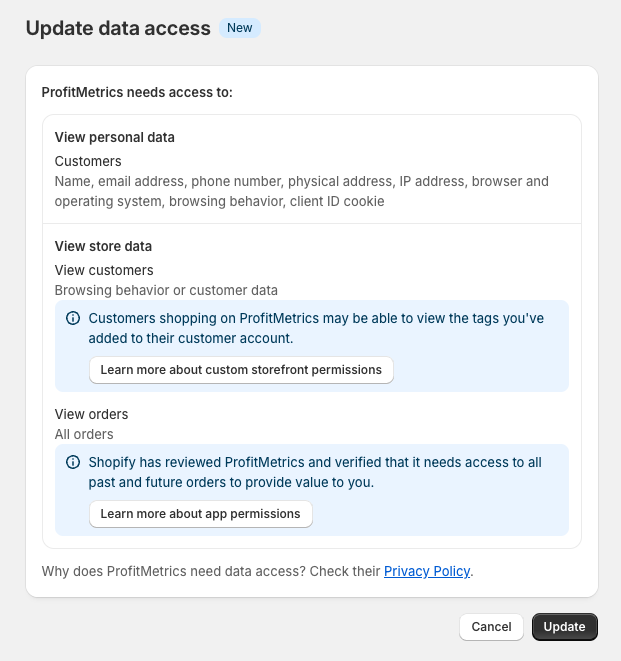Screen dimensions: 621x661
Task: Click the All orders text
Action: (x=84, y=434)
